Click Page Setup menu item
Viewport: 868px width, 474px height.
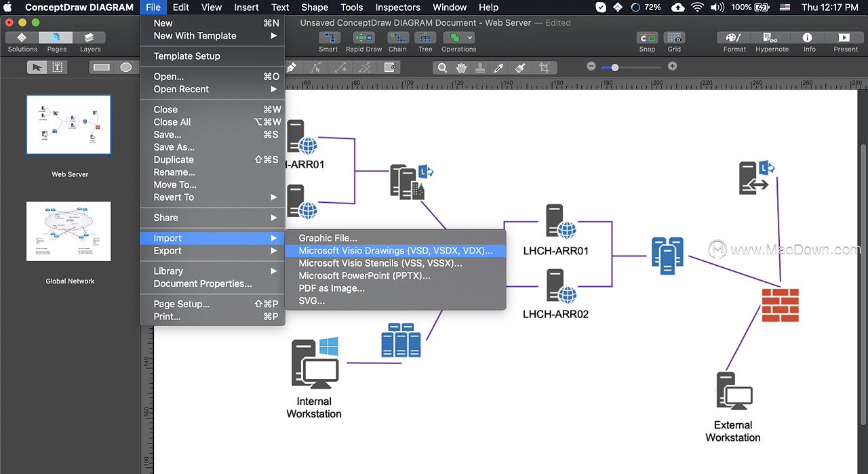(212, 304)
